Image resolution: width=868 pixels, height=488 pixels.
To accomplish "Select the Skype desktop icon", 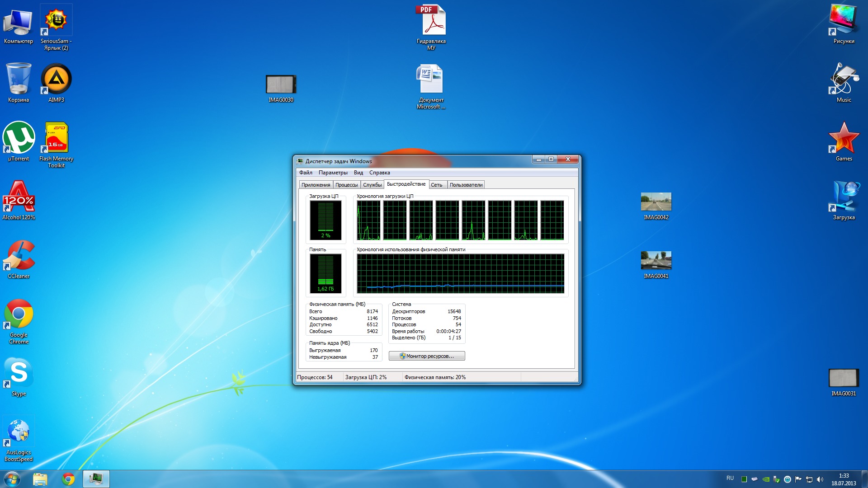I will pyautogui.click(x=18, y=376).
